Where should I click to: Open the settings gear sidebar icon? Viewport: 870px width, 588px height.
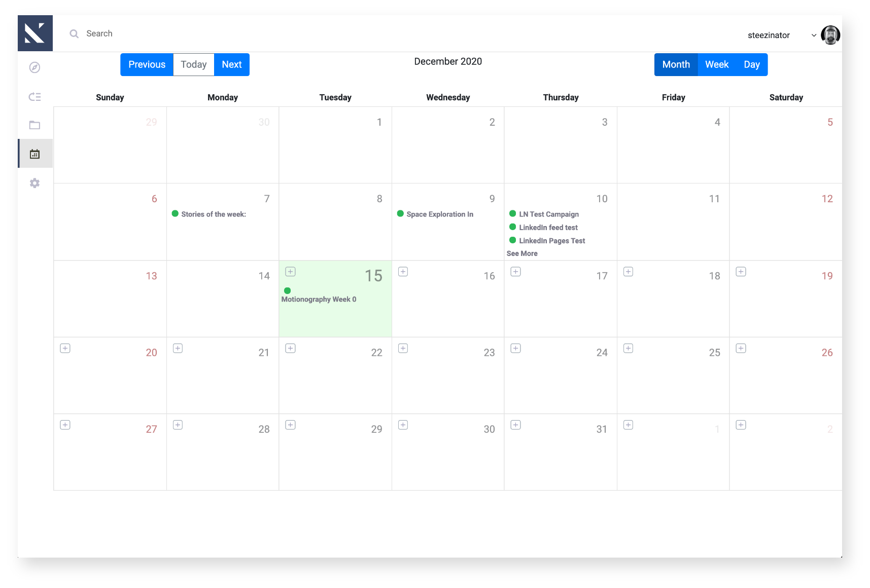click(34, 183)
